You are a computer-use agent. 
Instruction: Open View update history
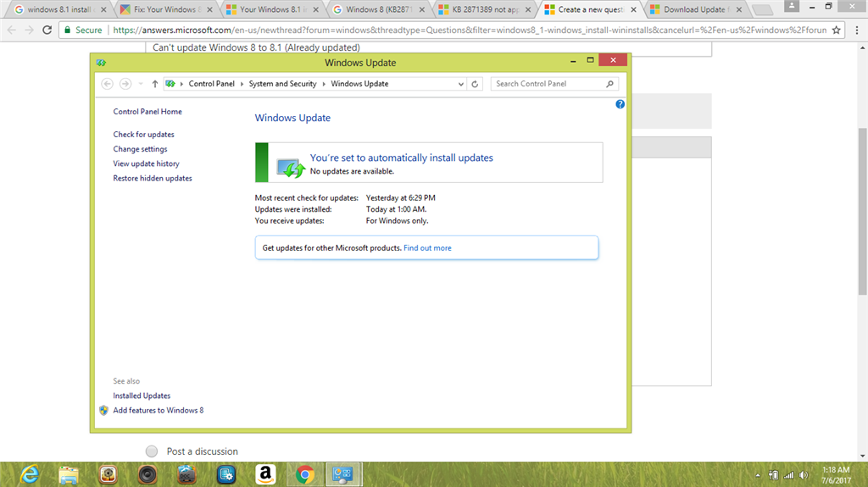(146, 163)
